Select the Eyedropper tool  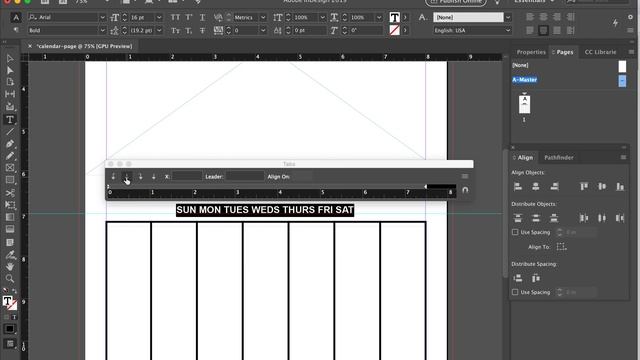(x=10, y=255)
